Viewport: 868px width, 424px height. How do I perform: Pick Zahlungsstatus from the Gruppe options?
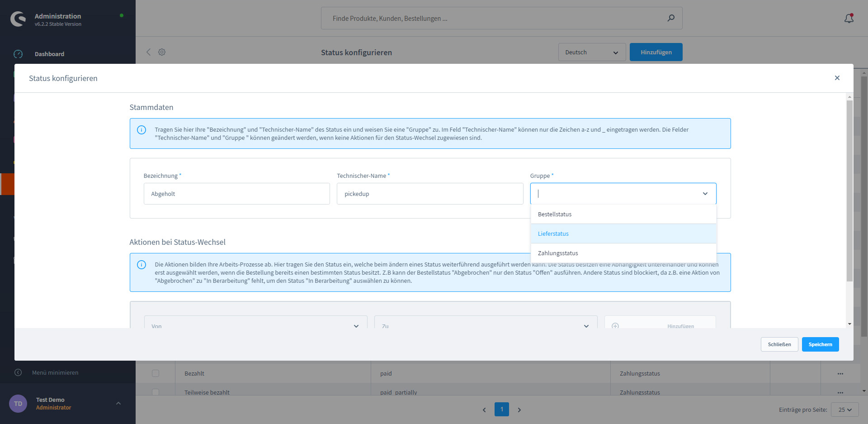tap(623, 253)
